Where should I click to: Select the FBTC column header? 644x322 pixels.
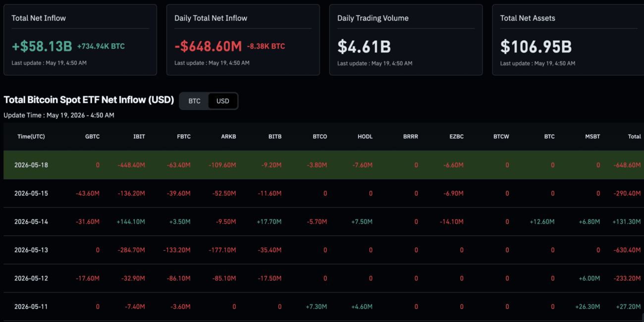point(183,137)
